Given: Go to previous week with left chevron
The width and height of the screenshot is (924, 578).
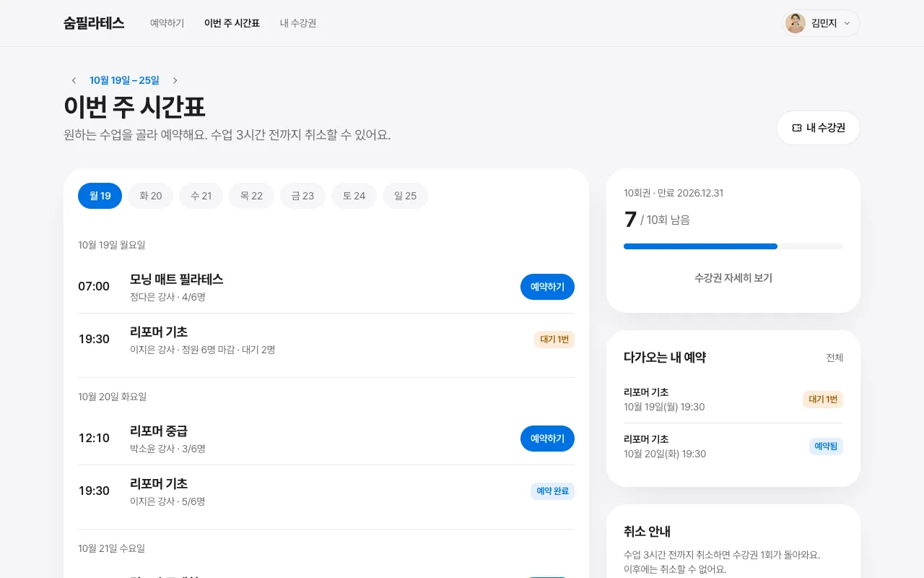Looking at the screenshot, I should click(74, 80).
